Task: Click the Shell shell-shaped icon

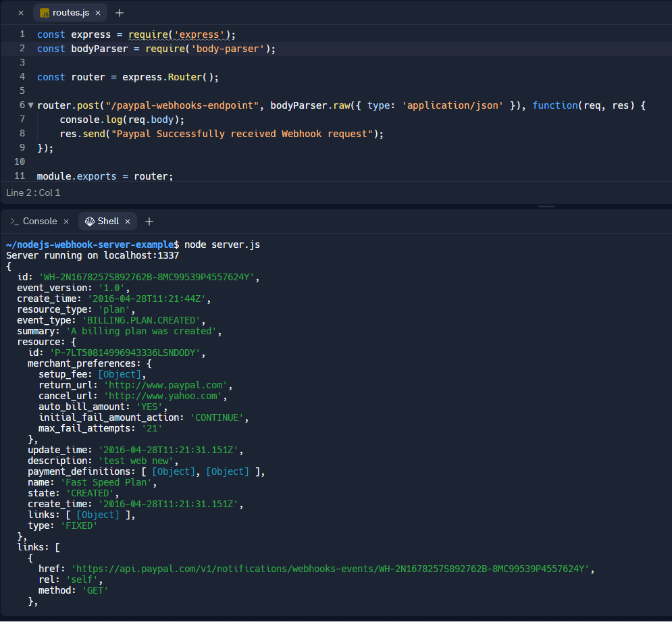Action: coord(90,222)
